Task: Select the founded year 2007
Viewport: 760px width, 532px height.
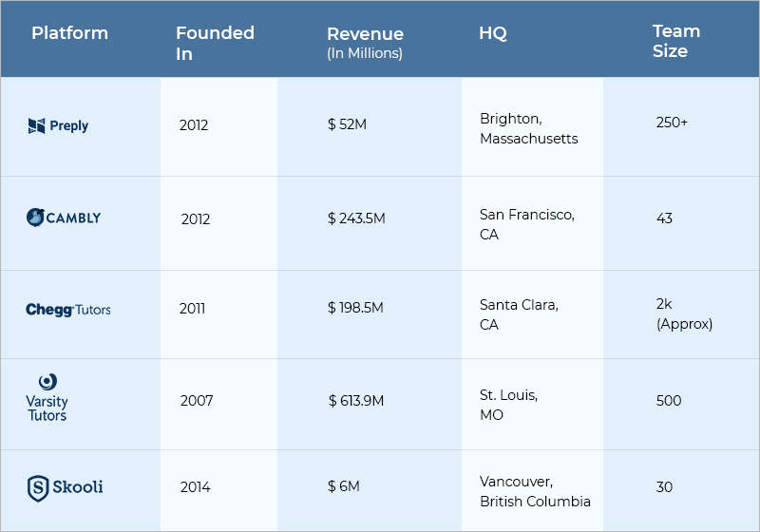Action: [x=197, y=400]
